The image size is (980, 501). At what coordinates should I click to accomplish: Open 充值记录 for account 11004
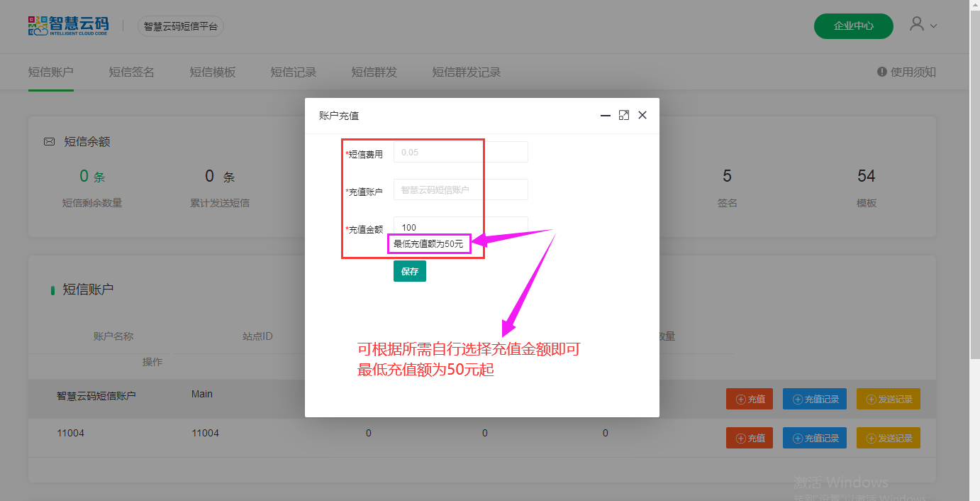click(x=816, y=438)
